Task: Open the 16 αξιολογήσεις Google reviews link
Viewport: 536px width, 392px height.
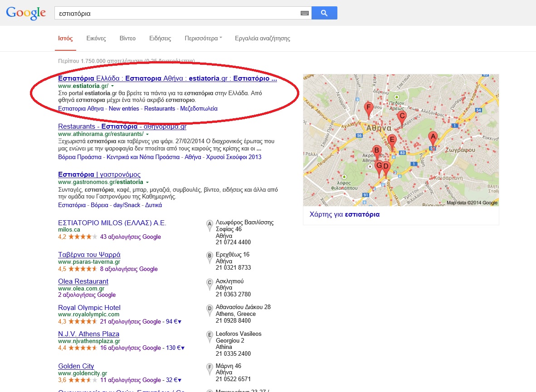Action: pos(130,348)
